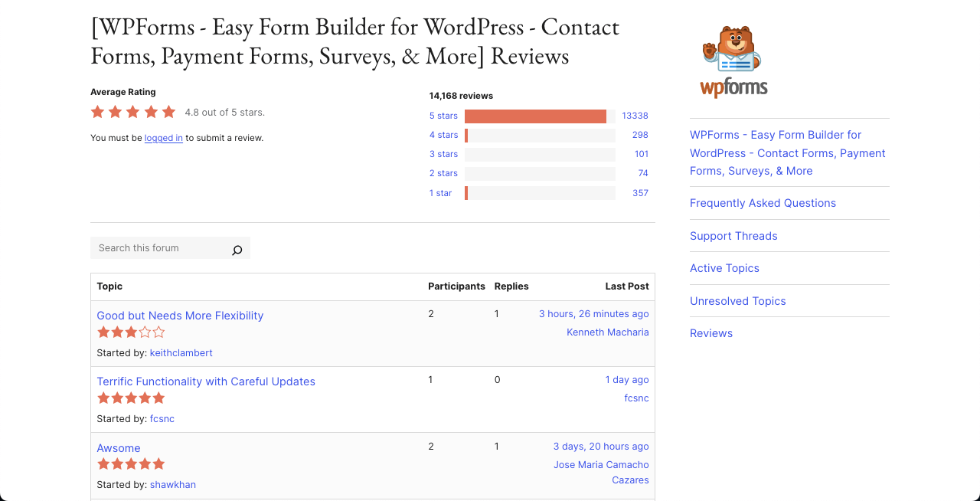
Task: Open the Active Topics sidebar entry
Action: point(724,268)
